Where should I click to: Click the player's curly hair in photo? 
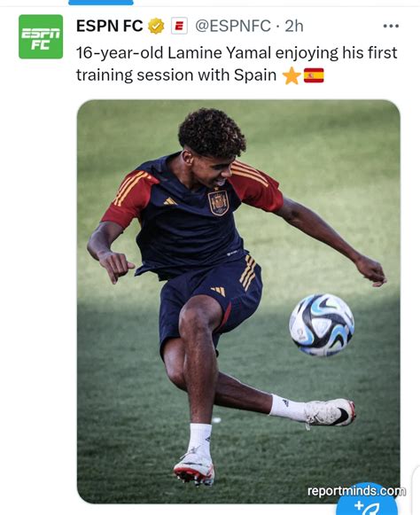tap(212, 132)
